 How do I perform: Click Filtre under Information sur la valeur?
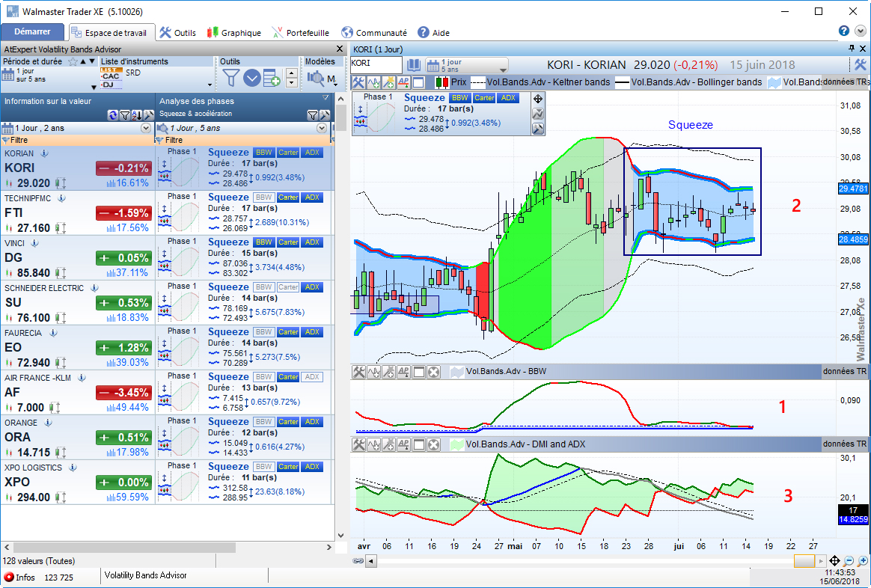coord(19,140)
